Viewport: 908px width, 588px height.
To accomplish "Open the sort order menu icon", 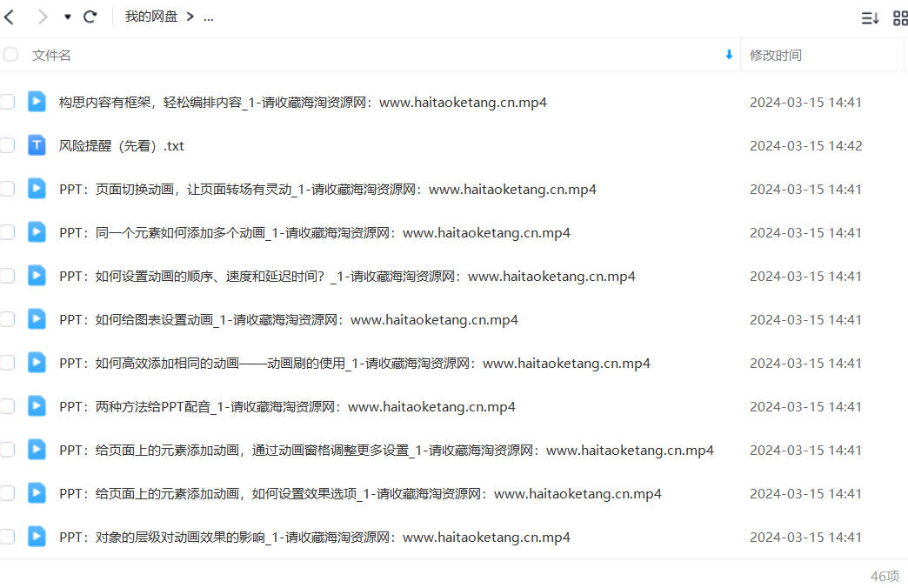I will (x=870, y=18).
